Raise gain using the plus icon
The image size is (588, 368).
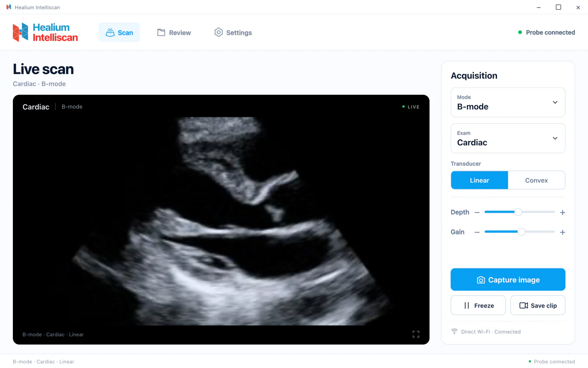point(562,232)
